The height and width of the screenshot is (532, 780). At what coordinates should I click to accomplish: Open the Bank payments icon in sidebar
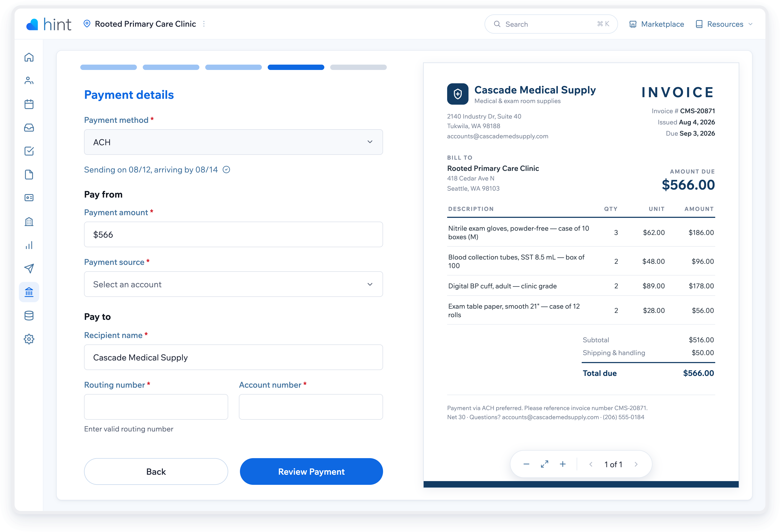click(29, 292)
